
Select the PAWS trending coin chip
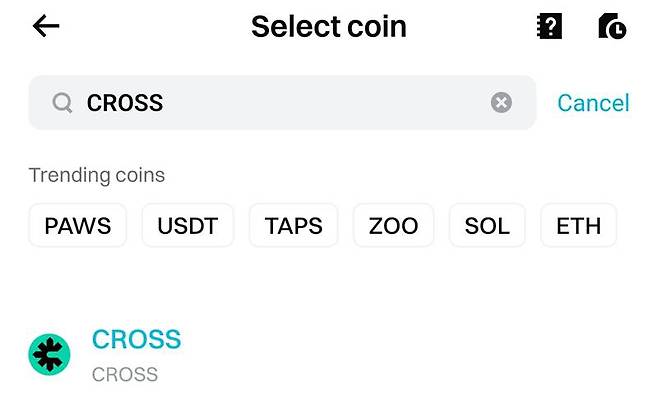point(78,225)
